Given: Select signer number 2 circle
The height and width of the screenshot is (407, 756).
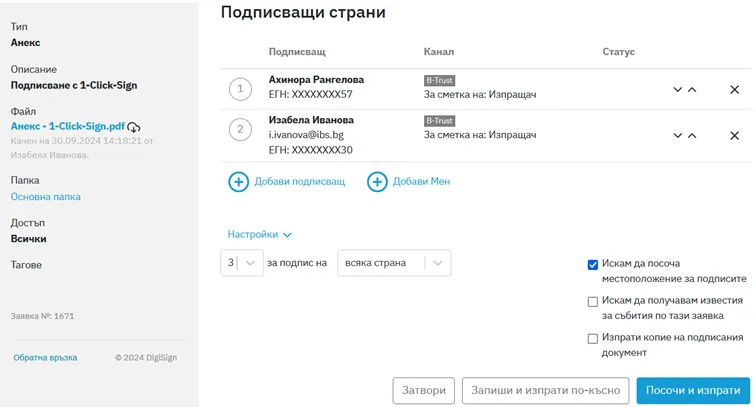Looking at the screenshot, I should coord(240,130).
